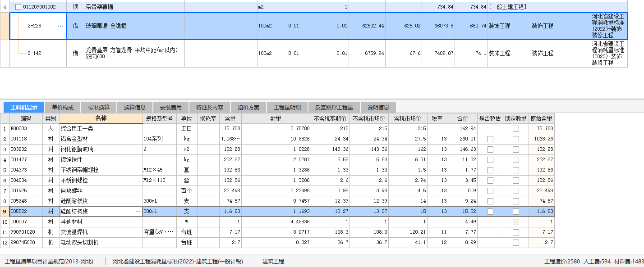Select code cell C01118

click(x=26, y=139)
